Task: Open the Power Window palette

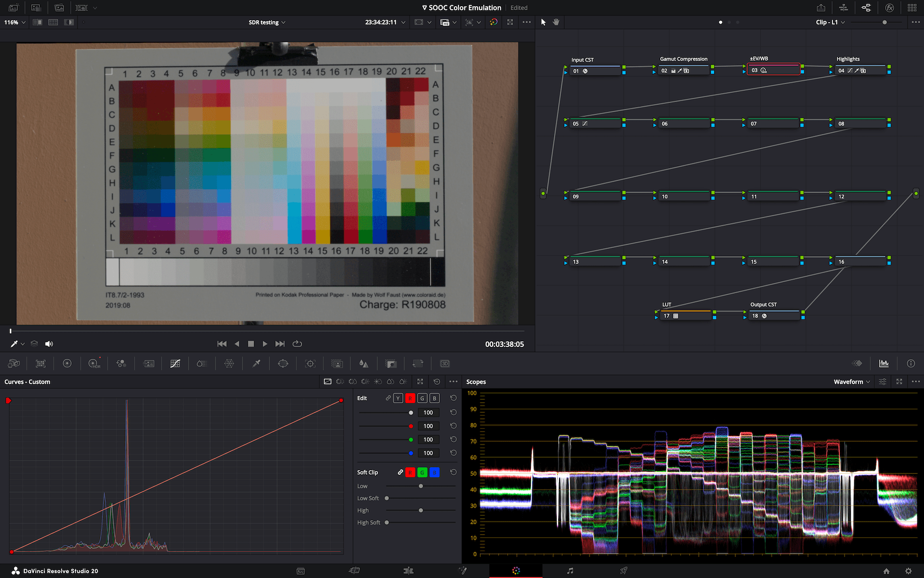Action: 283,364
